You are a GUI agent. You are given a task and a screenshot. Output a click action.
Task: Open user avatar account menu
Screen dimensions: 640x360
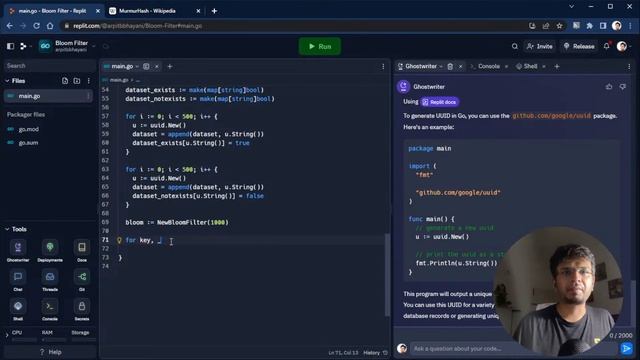(x=622, y=47)
